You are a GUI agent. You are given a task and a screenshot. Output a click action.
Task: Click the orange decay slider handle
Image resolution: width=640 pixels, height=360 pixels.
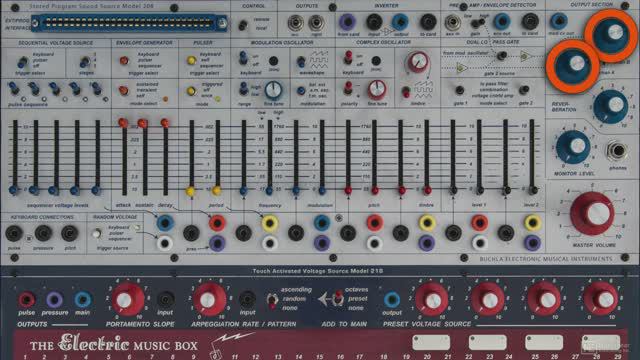click(x=164, y=122)
